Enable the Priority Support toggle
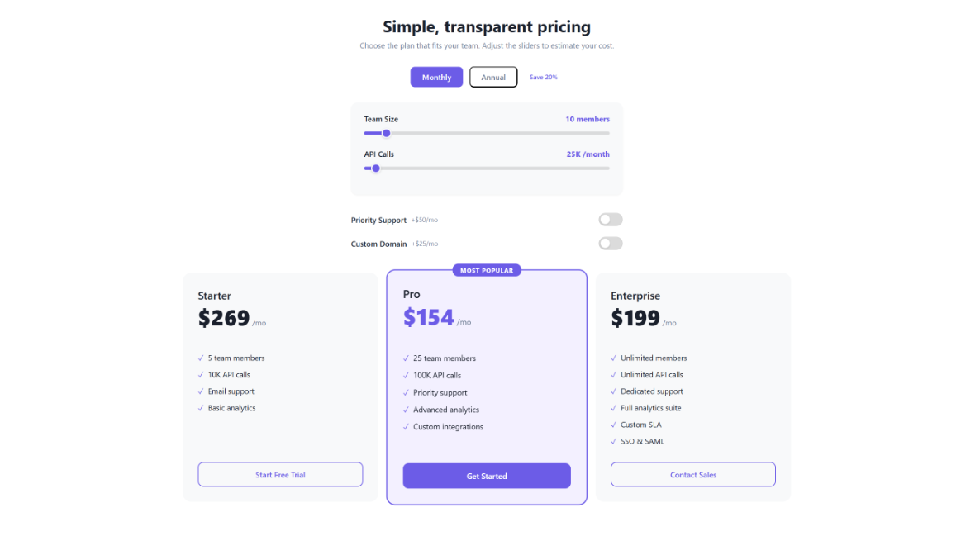Image resolution: width=980 pixels, height=536 pixels. coord(610,219)
